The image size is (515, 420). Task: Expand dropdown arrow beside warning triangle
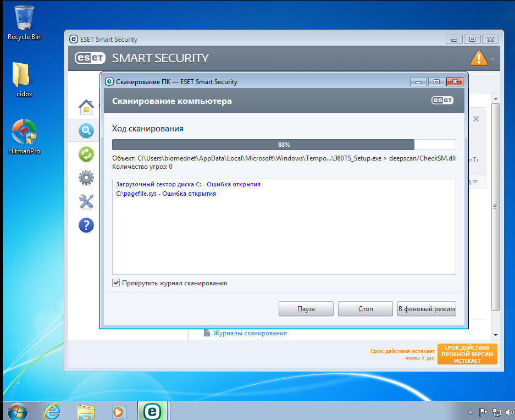492,58
